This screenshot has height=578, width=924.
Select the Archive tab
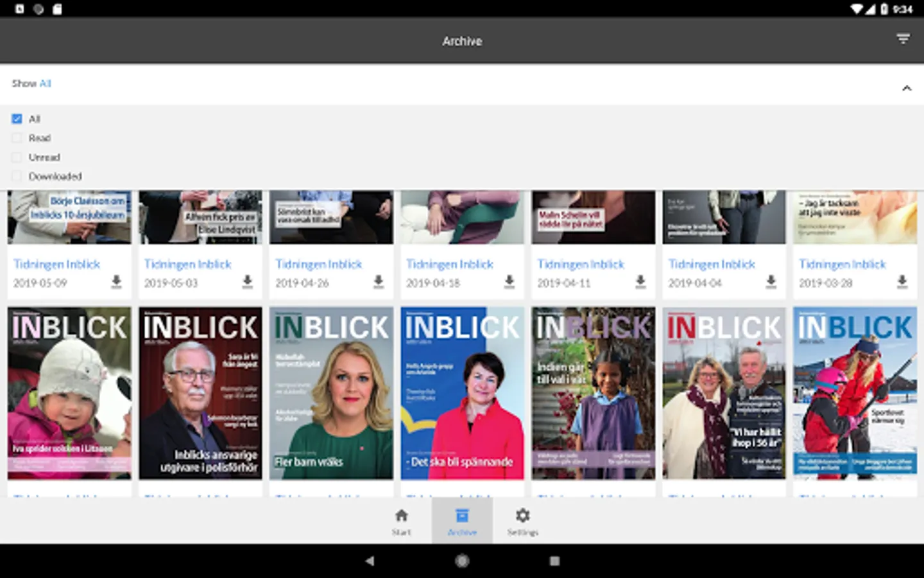tap(462, 521)
